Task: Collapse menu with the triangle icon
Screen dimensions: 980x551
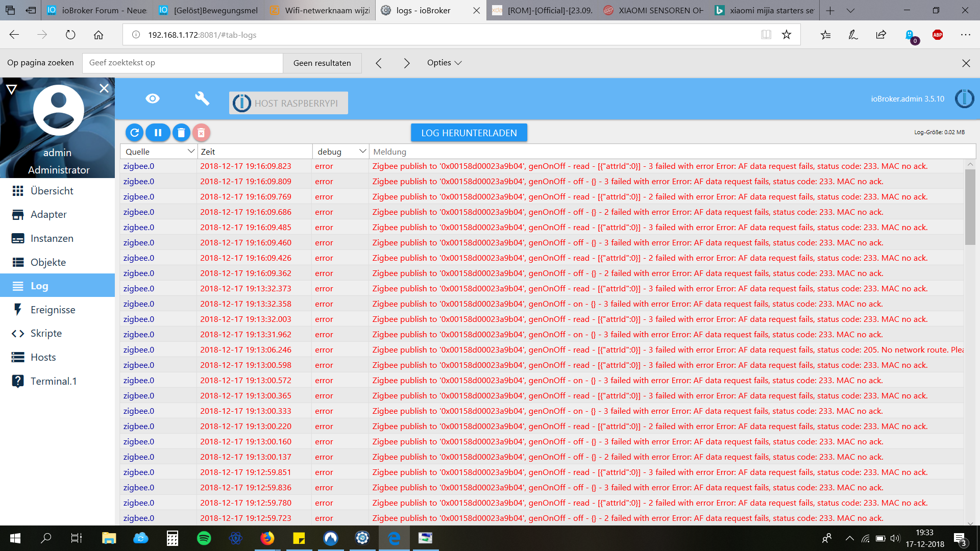Action: [x=11, y=89]
